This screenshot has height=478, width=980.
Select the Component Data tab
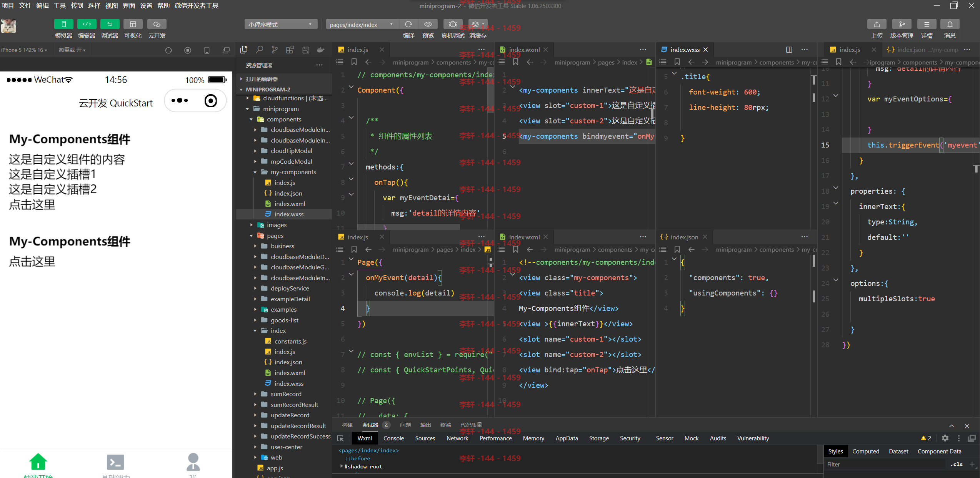pyautogui.click(x=939, y=451)
